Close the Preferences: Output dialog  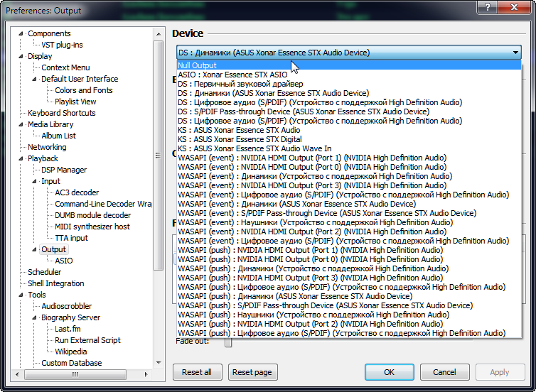click(515, 9)
